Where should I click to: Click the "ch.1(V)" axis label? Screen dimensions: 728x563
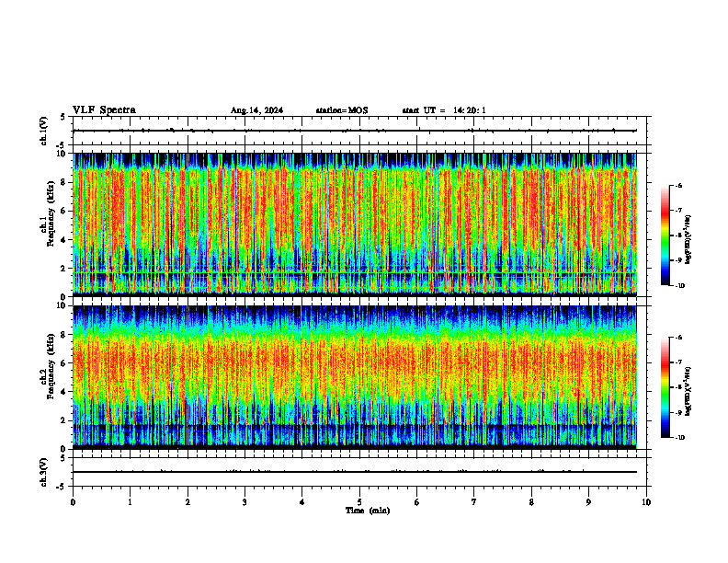click(44, 131)
